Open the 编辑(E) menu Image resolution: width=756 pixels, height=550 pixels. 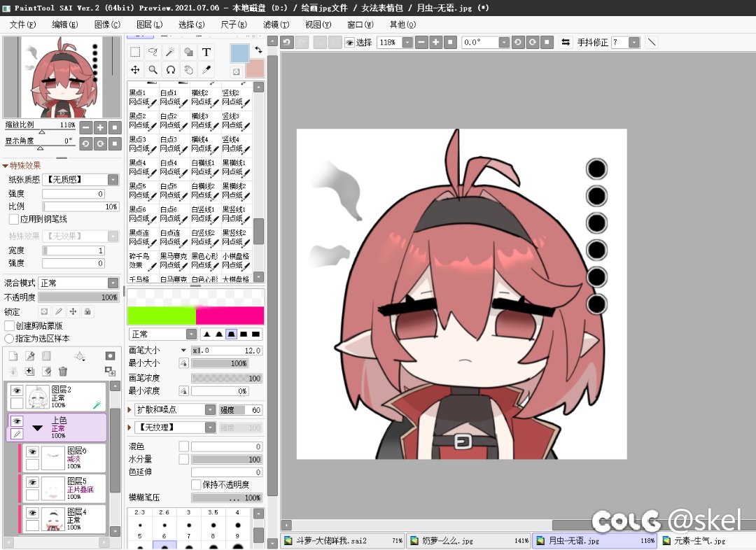point(65,24)
